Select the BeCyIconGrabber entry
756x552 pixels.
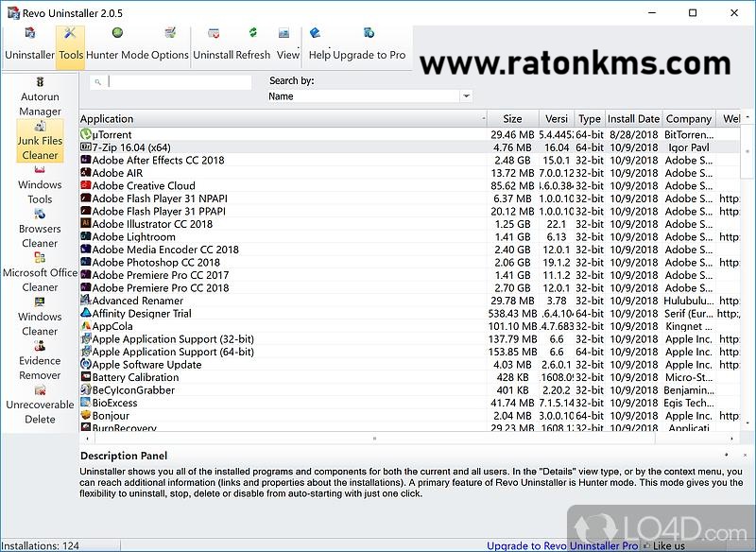(409, 390)
